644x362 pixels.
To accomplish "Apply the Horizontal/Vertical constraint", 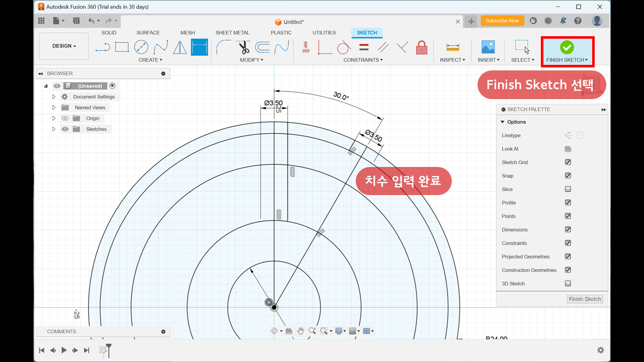I will 306,47.
